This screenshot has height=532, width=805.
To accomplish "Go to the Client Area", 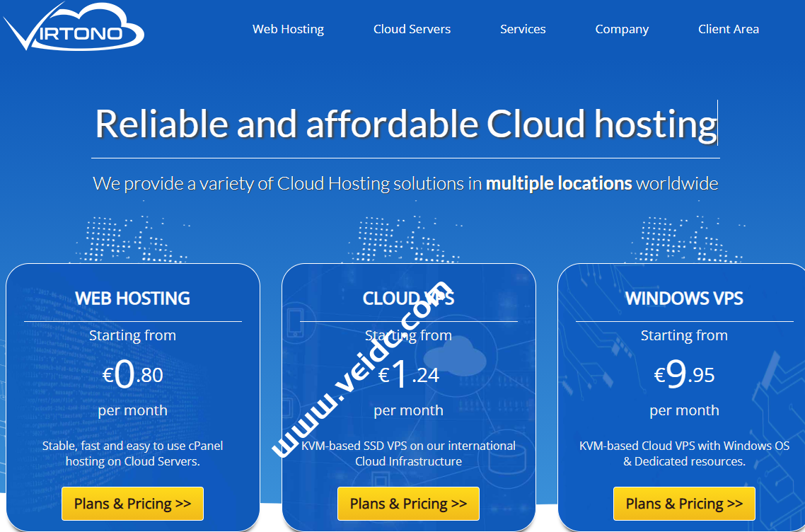I will pyautogui.click(x=728, y=29).
